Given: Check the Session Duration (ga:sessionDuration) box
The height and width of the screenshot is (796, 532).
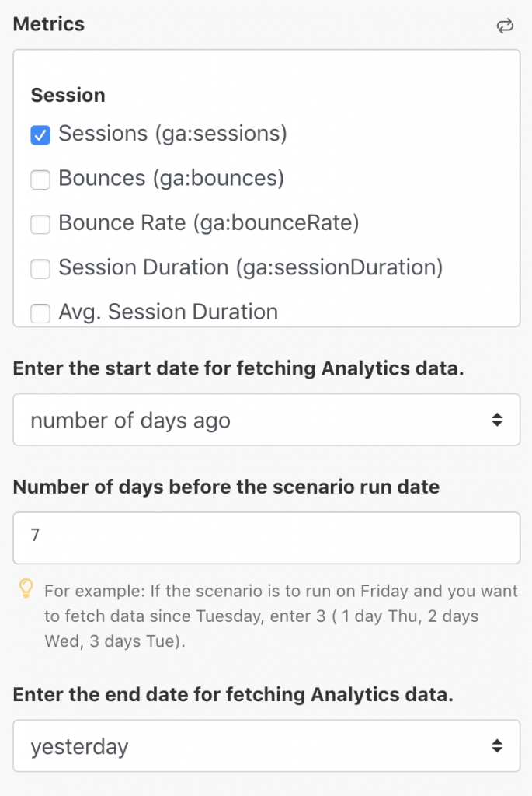Looking at the screenshot, I should (x=40, y=268).
